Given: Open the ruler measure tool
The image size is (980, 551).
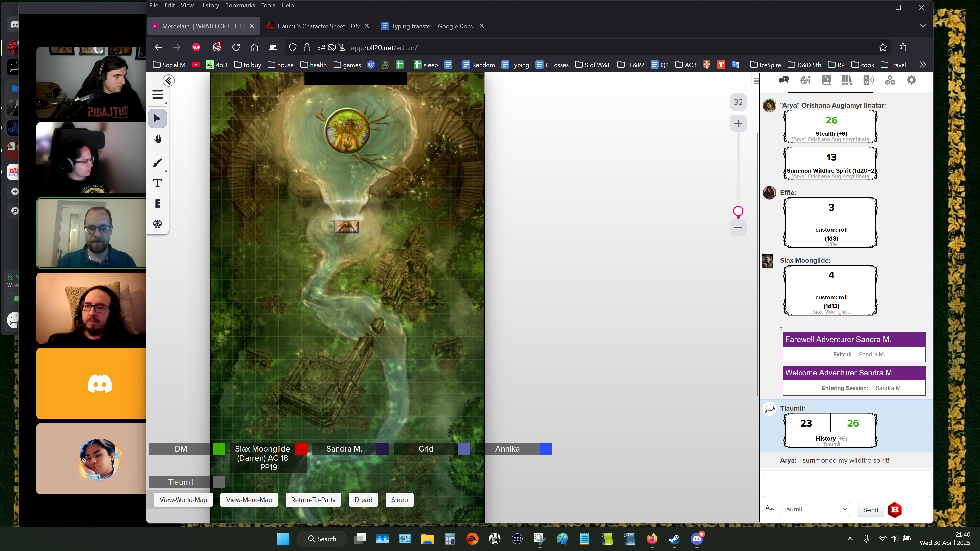Looking at the screenshot, I should point(157,204).
